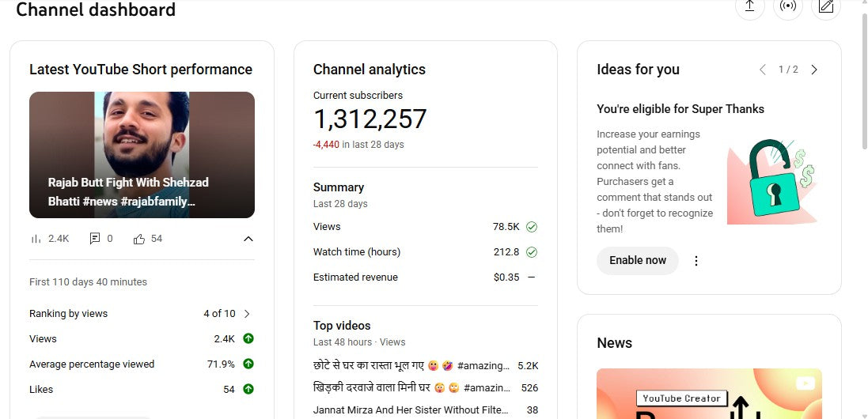Click the comments icon under Short thumbnail
This screenshot has width=868, height=419.
[x=95, y=239]
